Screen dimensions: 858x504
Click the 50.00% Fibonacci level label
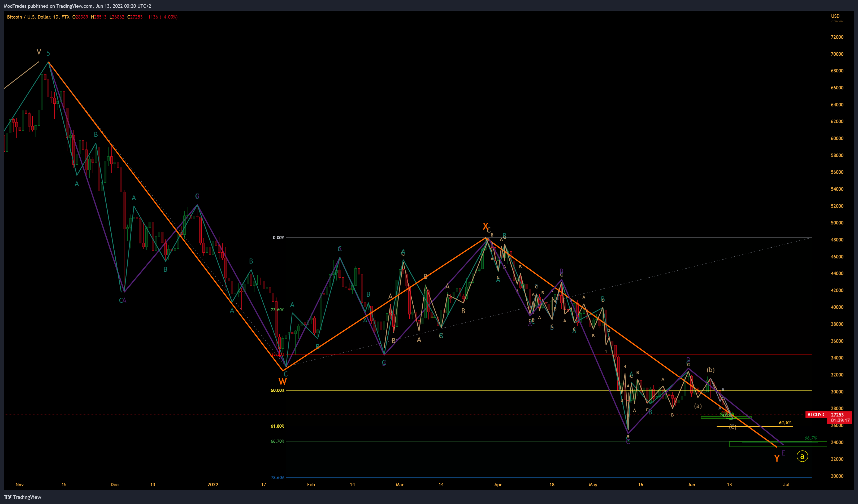[278, 390]
